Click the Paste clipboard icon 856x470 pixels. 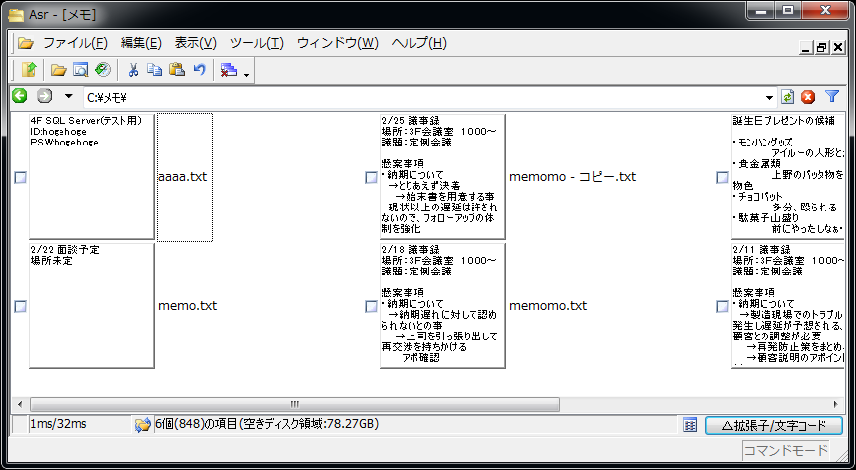(177, 70)
